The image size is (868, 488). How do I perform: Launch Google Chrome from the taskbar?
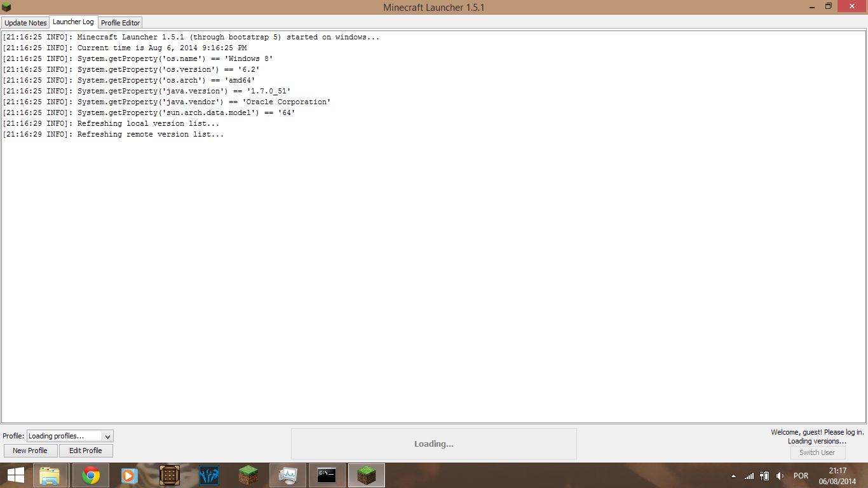tap(91, 475)
